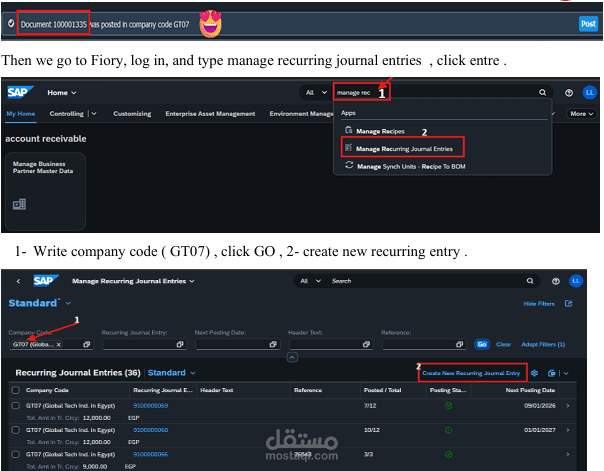Click the export to spreadsheet icon
Image resolution: width=604 pixels, height=471 pixels.
point(552,373)
